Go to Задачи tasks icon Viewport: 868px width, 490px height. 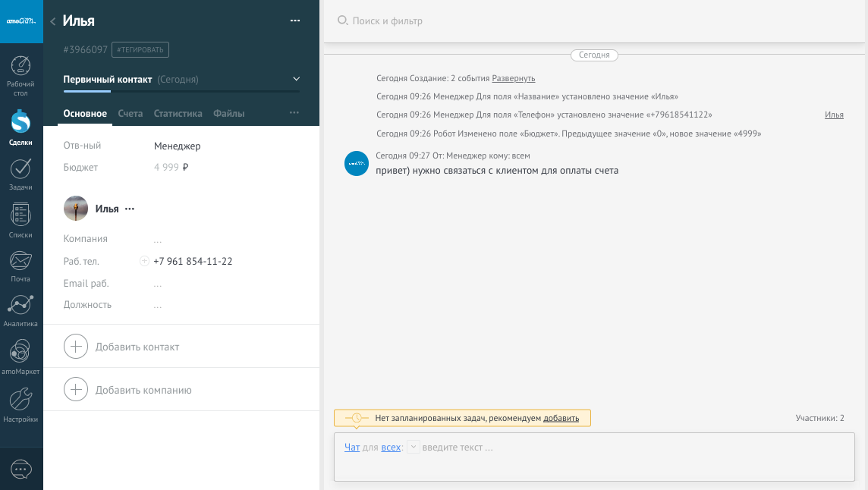[21, 169]
